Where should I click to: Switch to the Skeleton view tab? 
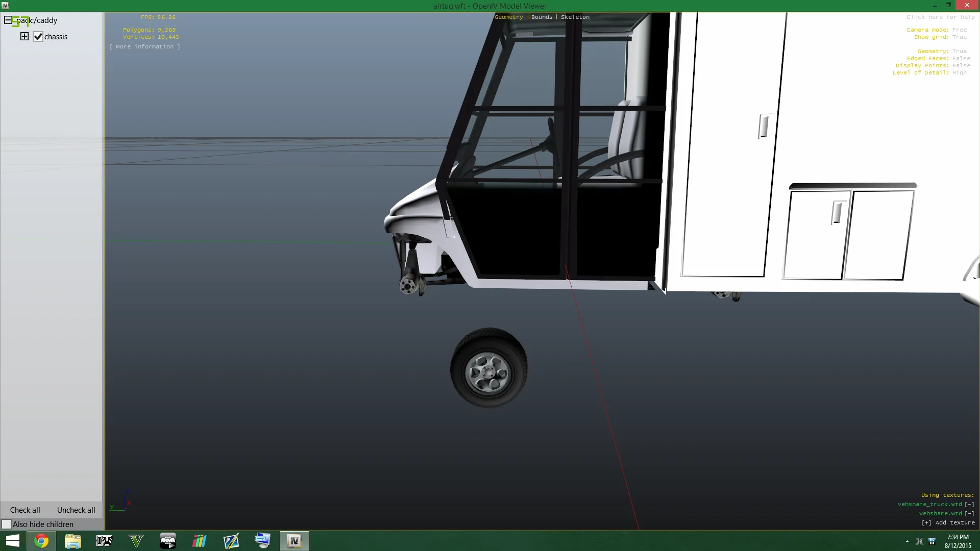(575, 17)
